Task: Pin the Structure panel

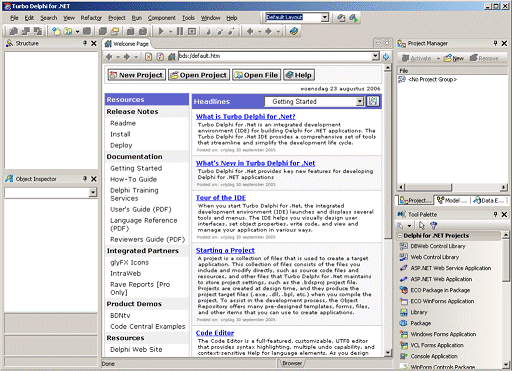Action: [85, 43]
